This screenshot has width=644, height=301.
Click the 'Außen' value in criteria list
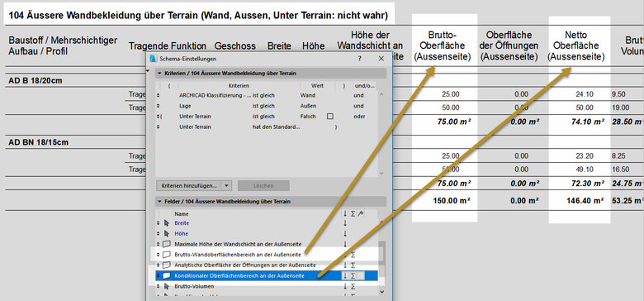[x=309, y=106]
